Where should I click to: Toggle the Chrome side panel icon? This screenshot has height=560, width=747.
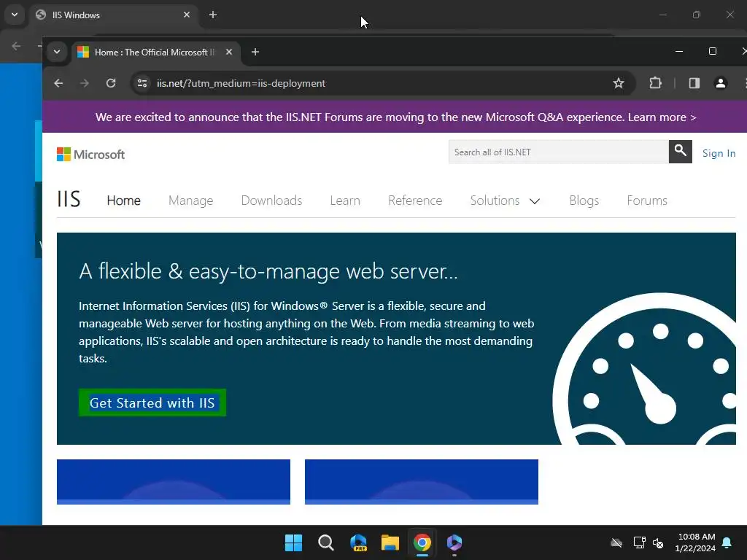(694, 83)
